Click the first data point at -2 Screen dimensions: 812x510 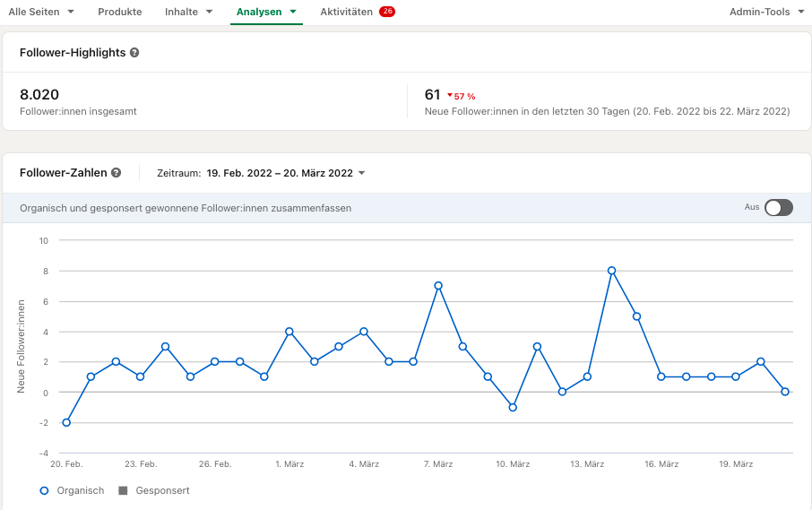66,422
